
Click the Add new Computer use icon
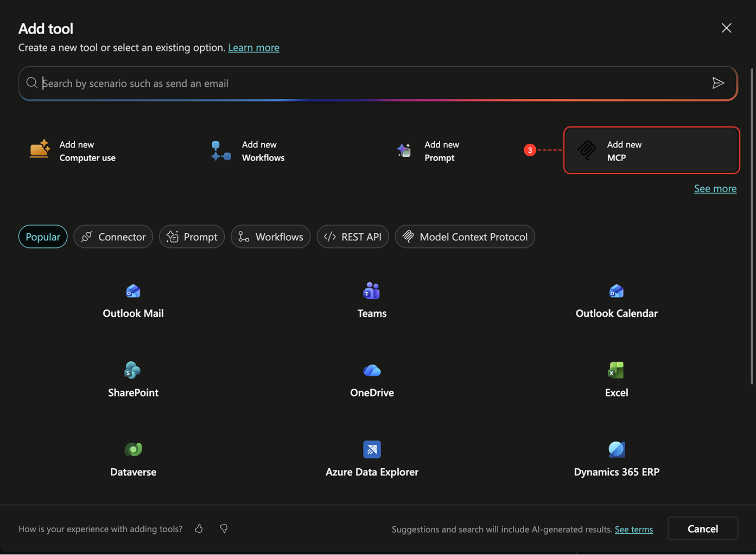click(40, 150)
